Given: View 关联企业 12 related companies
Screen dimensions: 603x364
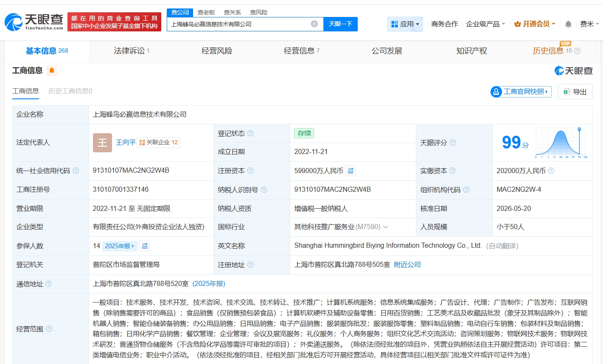Looking at the screenshot, I should (x=159, y=142).
